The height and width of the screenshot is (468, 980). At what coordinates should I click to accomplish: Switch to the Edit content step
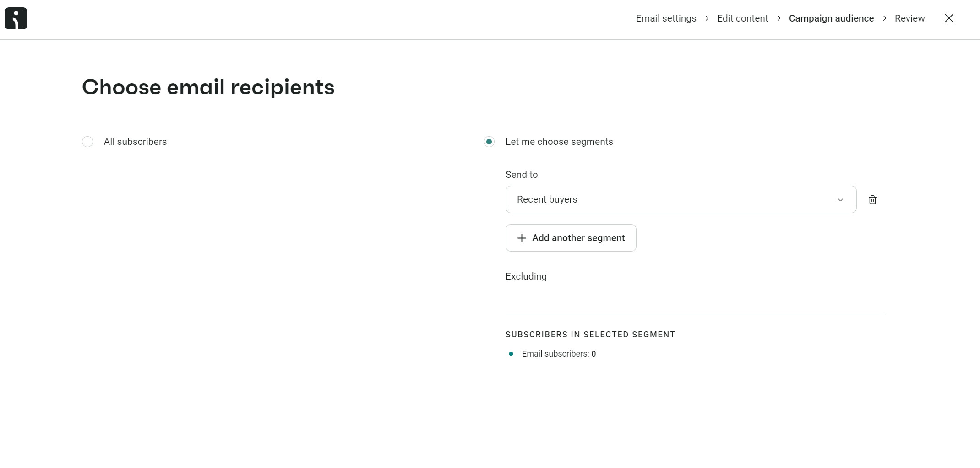pyautogui.click(x=742, y=18)
